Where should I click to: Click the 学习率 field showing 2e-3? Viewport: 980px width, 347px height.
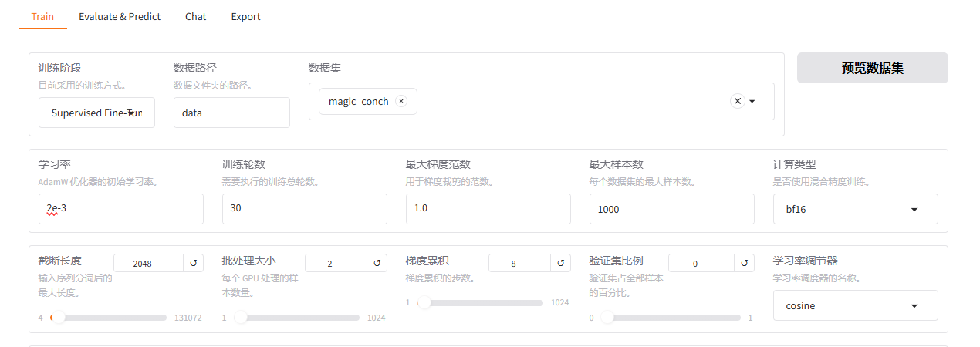coord(121,209)
